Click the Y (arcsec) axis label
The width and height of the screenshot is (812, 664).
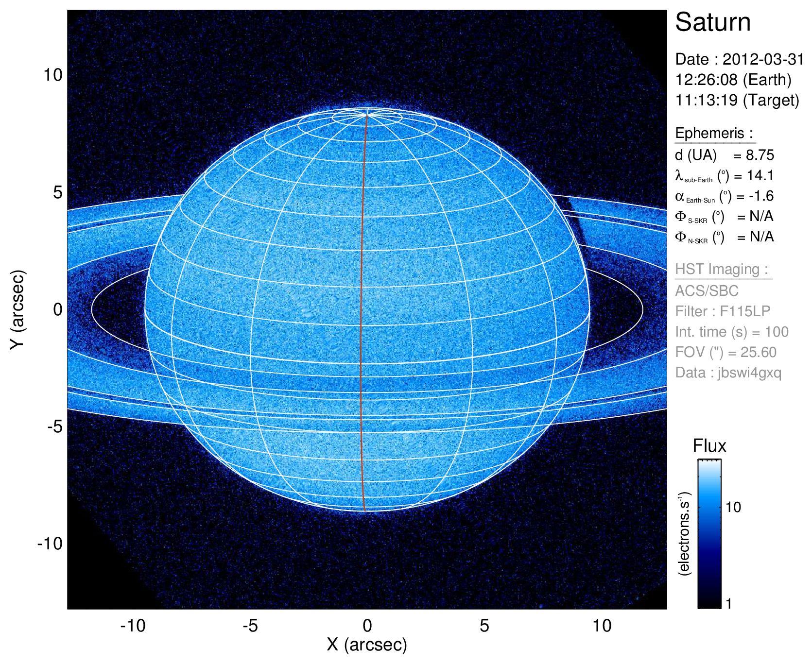click(17, 309)
